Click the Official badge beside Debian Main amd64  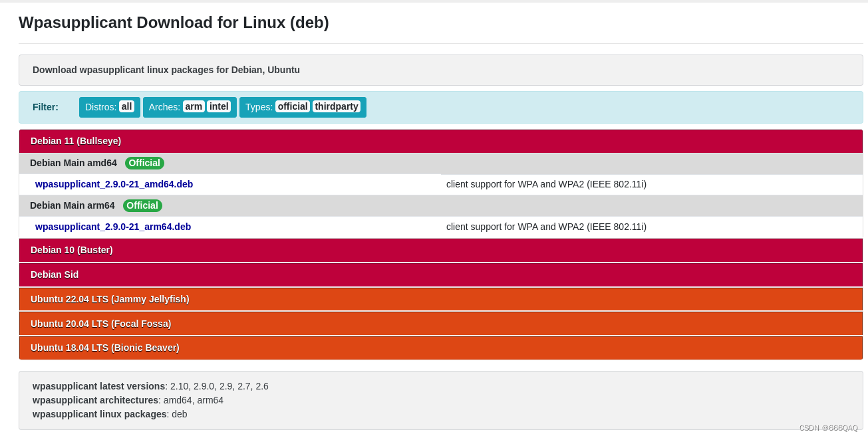point(144,163)
